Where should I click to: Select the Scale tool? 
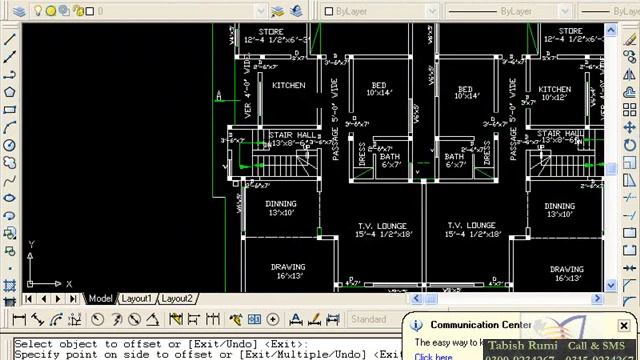point(630,162)
